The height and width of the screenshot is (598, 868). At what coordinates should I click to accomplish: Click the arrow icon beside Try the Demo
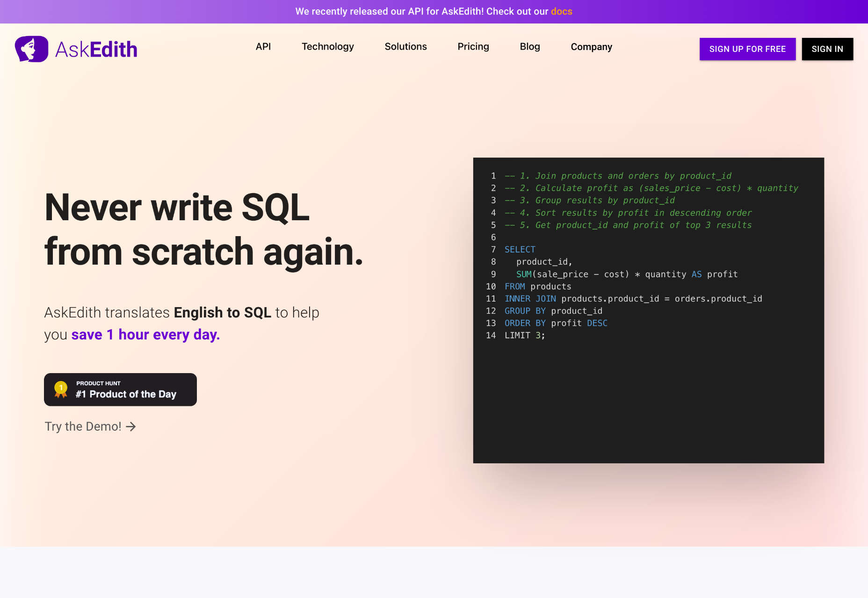tap(131, 426)
